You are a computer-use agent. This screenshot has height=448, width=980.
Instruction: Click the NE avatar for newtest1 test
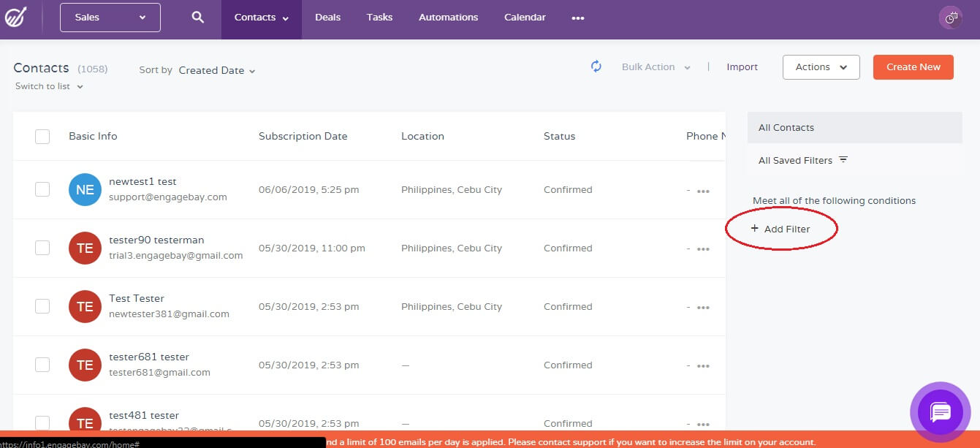[x=85, y=189]
